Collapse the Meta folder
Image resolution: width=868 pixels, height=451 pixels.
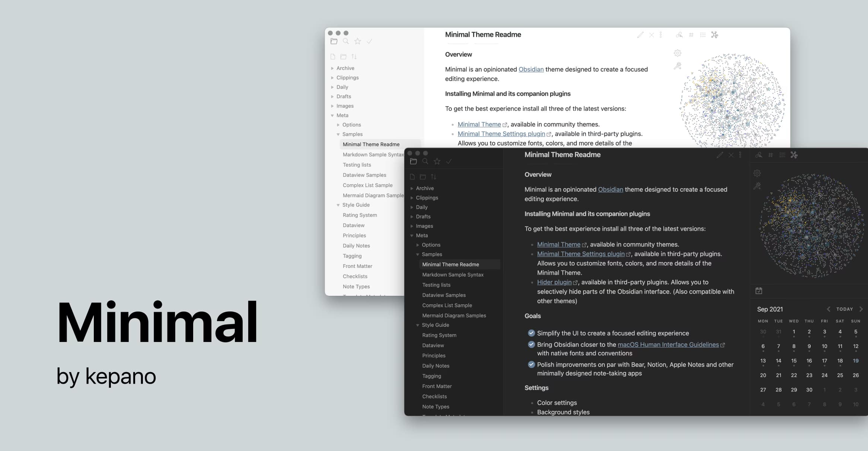coord(412,235)
